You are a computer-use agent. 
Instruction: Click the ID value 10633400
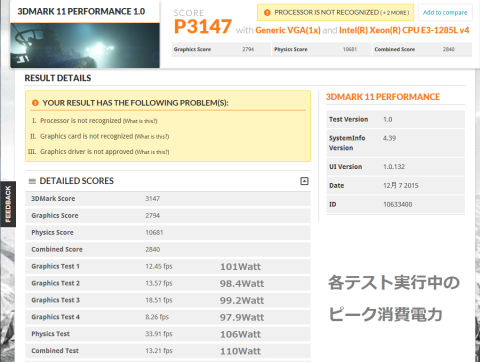tap(398, 205)
